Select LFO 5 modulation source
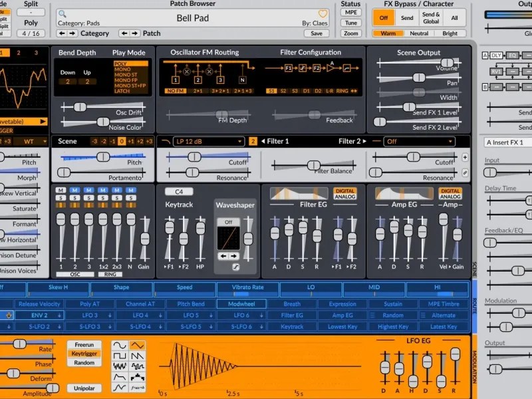Screen dimensions: 532x399 [191, 315]
